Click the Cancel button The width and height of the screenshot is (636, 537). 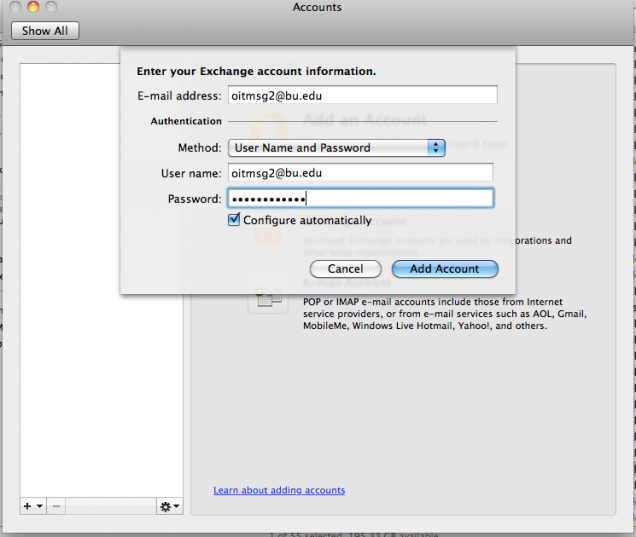[x=345, y=269]
